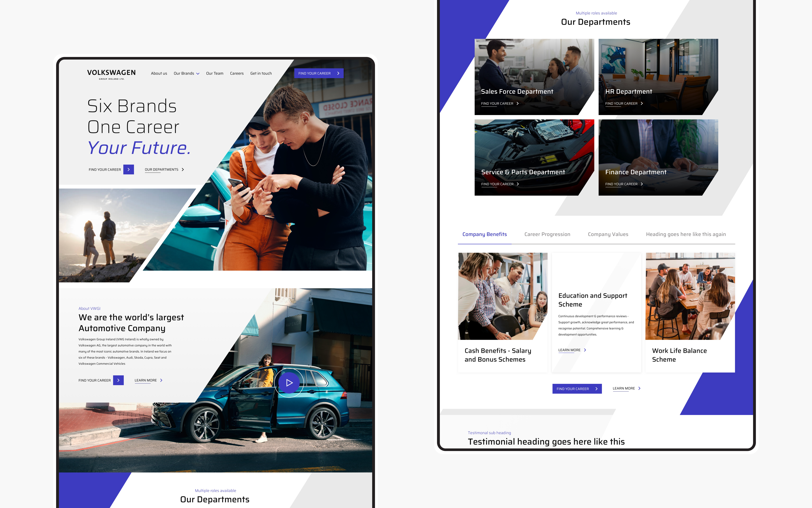Open the Sales Force Department card
Viewport: 812px width, 508px height.
(x=534, y=77)
